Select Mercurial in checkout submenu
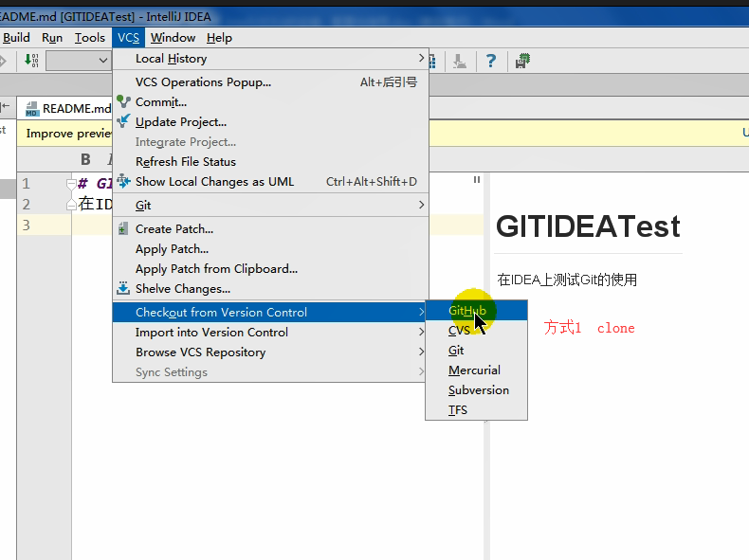The image size is (749, 560). [476, 370]
